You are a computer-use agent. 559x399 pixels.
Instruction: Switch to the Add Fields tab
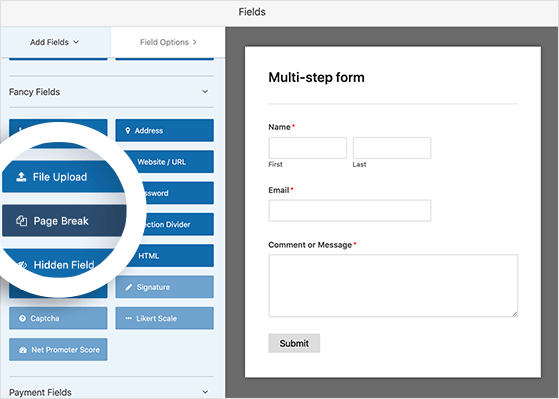point(56,42)
